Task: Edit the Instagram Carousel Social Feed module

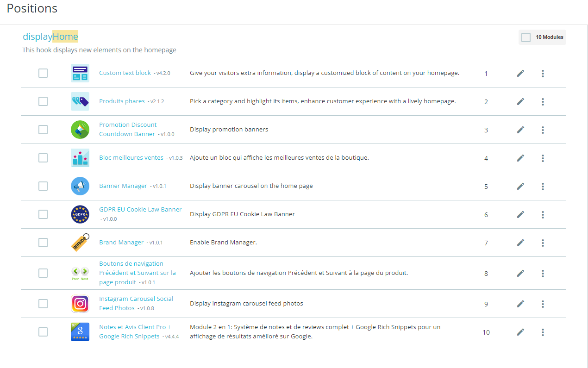Action: [x=520, y=304]
